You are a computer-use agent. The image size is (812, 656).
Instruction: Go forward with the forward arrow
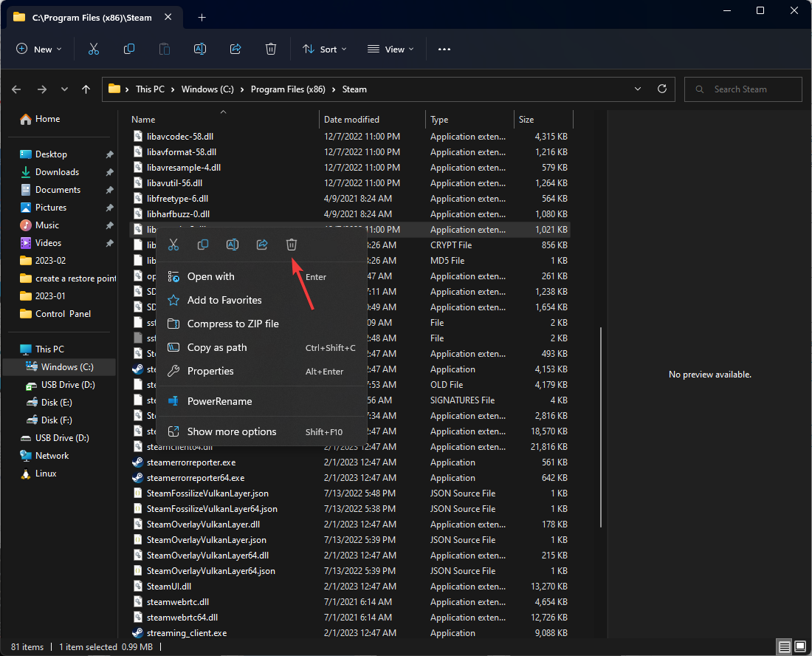click(x=42, y=89)
